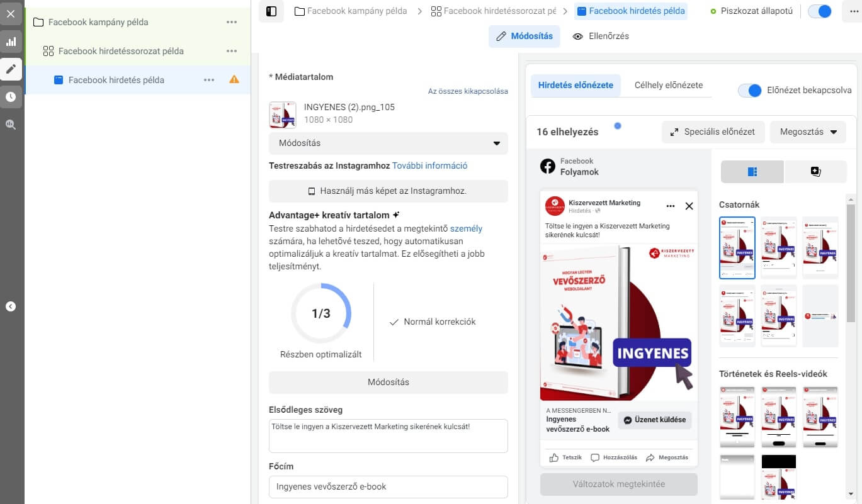Image resolution: width=862 pixels, height=504 pixels.
Task: Go to Facebook hirdetéssorozat breadcrumb
Action: [x=494, y=11]
